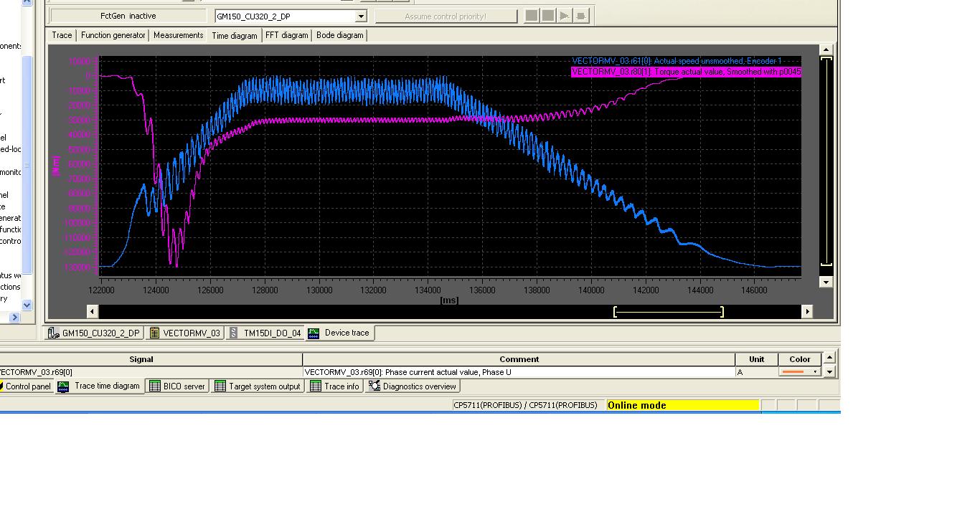
Task: Open the Trace info panel
Action: [x=335, y=386]
